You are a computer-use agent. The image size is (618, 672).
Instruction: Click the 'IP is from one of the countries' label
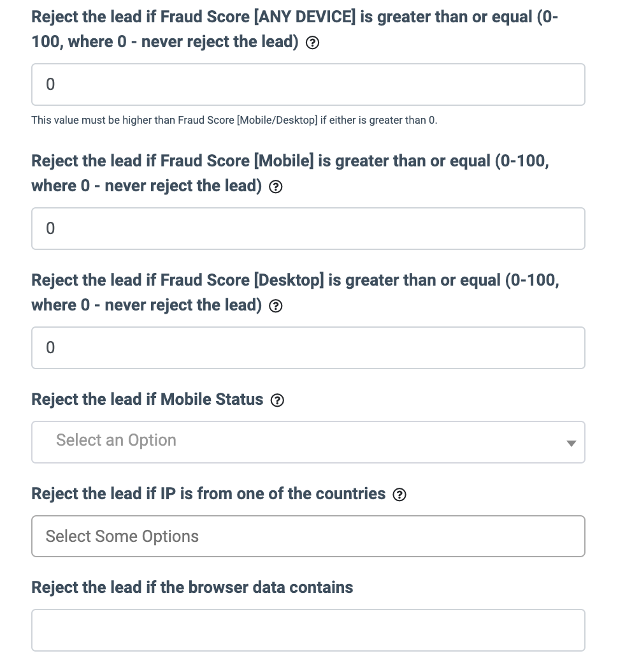(x=208, y=493)
